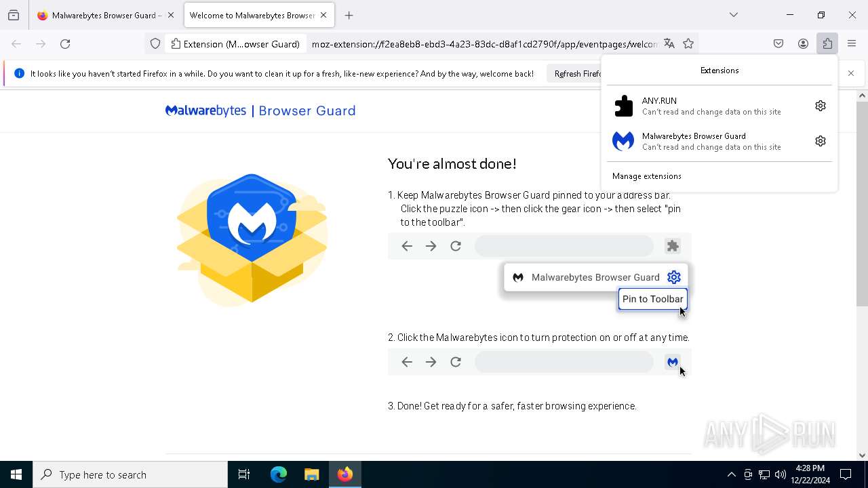
Task: Select the Welcome to Malwarebytes Browser tab
Action: (258, 15)
